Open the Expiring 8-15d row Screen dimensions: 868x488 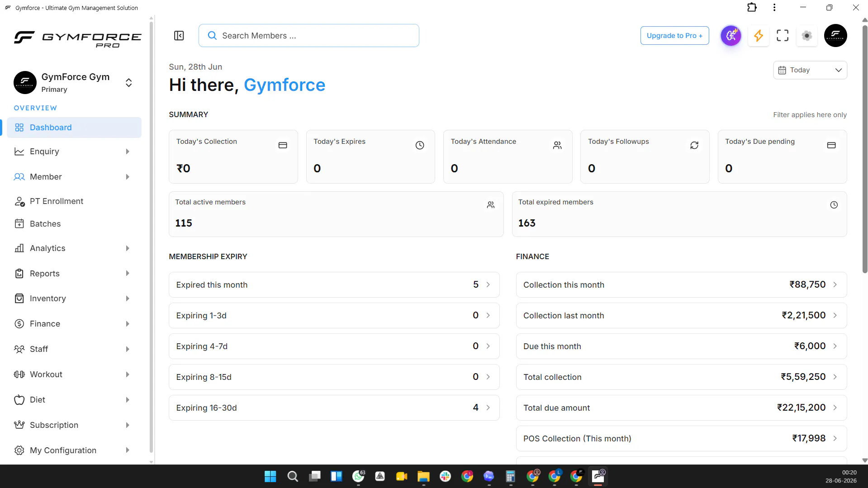click(x=334, y=377)
